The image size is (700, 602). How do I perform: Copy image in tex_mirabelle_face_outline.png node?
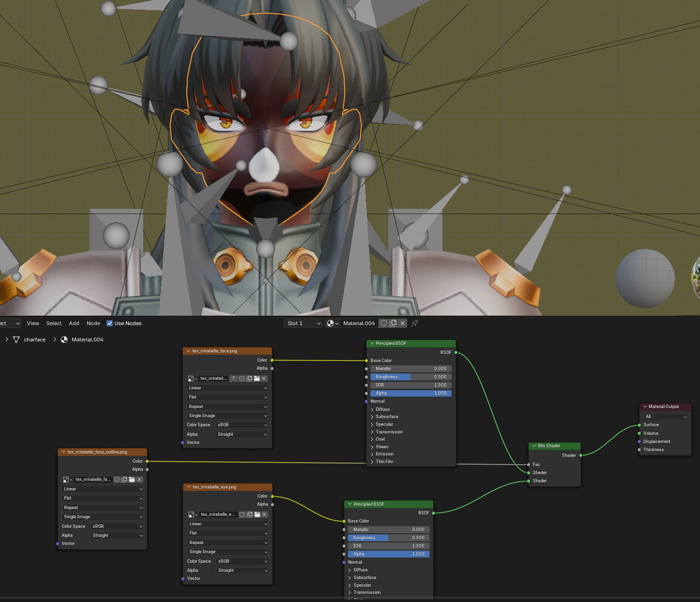pos(124,479)
